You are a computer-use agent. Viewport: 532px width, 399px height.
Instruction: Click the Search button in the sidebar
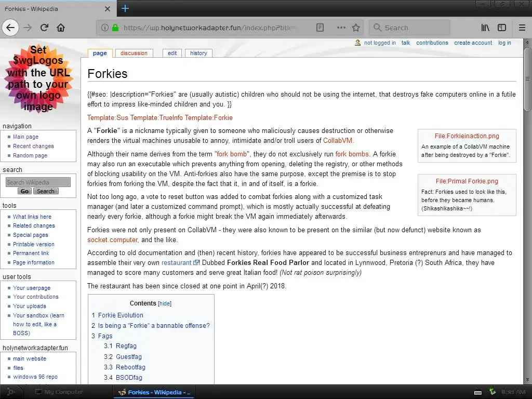point(46,191)
